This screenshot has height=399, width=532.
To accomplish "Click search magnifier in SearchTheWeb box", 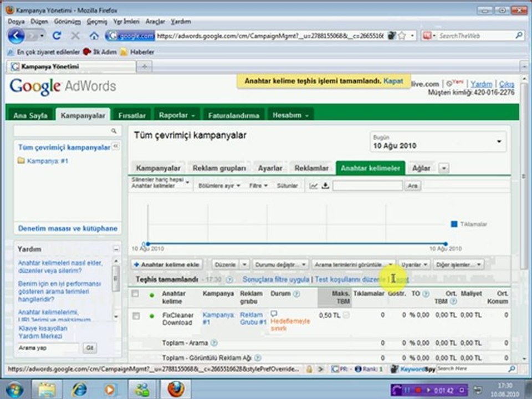I will tap(519, 35).
